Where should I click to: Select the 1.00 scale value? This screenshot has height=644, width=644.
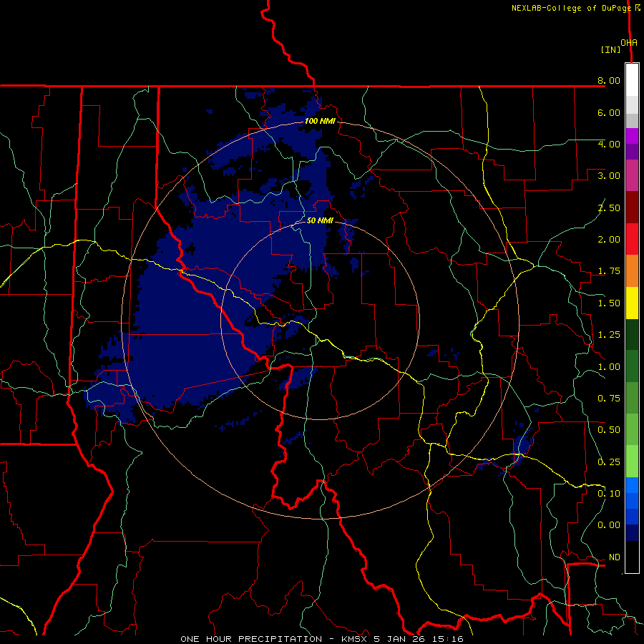point(609,367)
